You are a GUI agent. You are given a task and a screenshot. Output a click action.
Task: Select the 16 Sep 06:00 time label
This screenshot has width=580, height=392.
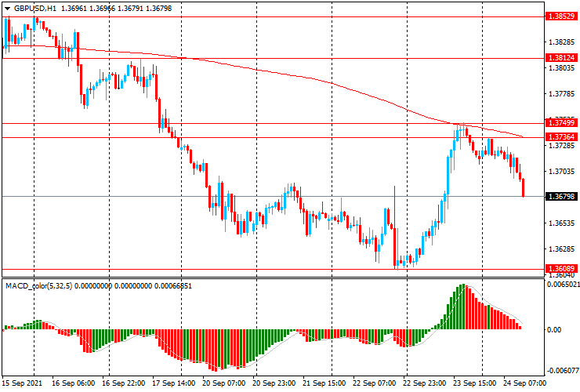[x=73, y=383]
